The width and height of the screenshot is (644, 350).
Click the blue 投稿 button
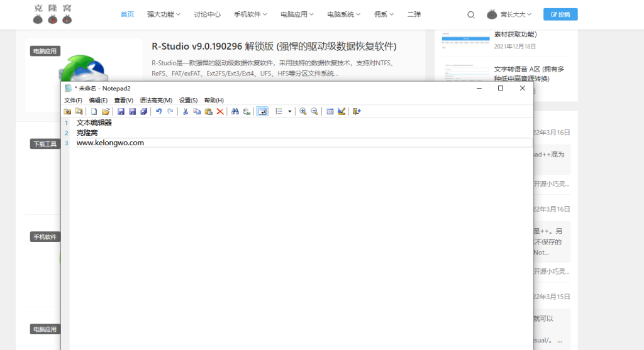pyautogui.click(x=560, y=14)
